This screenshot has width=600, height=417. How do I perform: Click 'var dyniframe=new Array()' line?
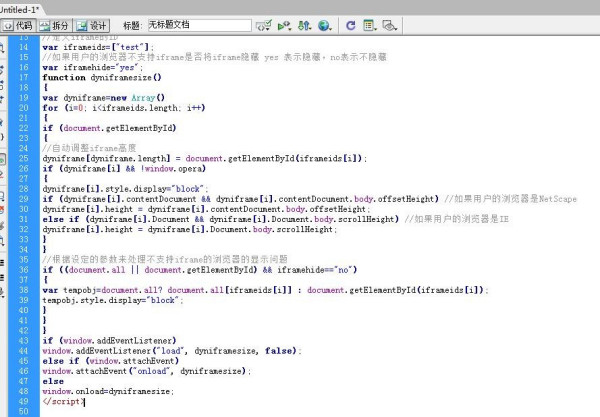click(x=103, y=98)
